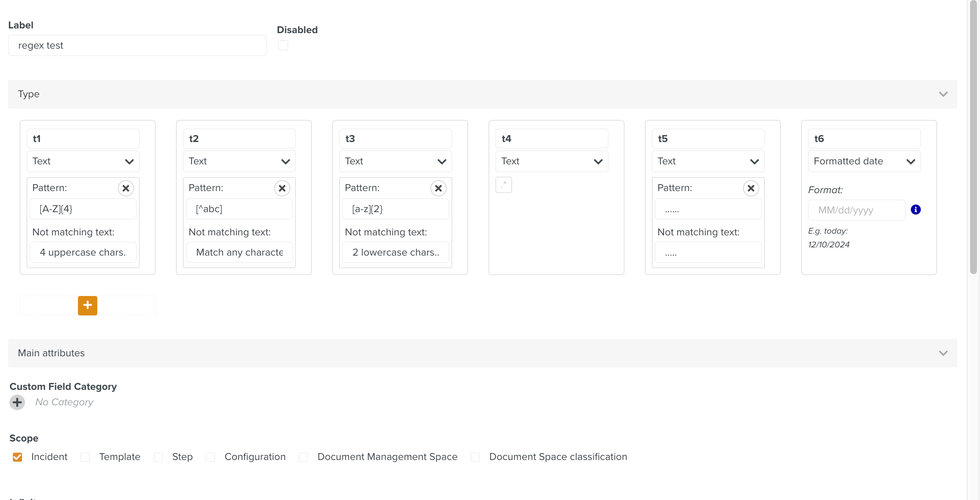This screenshot has height=500, width=980.
Task: Add a Custom Field Category with the plus icon
Action: [x=17, y=402]
